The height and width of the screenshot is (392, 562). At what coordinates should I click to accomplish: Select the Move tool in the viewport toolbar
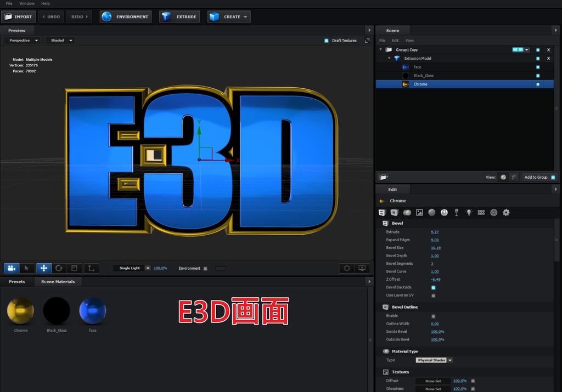click(44, 268)
